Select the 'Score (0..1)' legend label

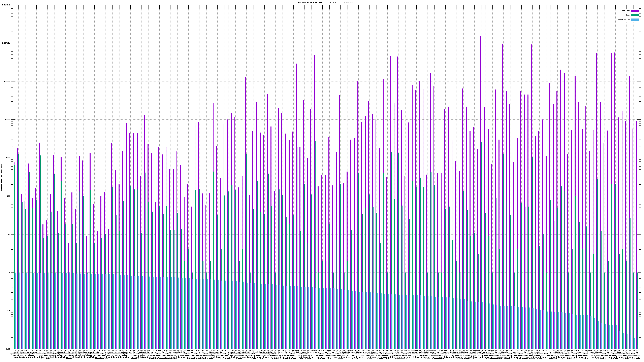(x=624, y=20)
